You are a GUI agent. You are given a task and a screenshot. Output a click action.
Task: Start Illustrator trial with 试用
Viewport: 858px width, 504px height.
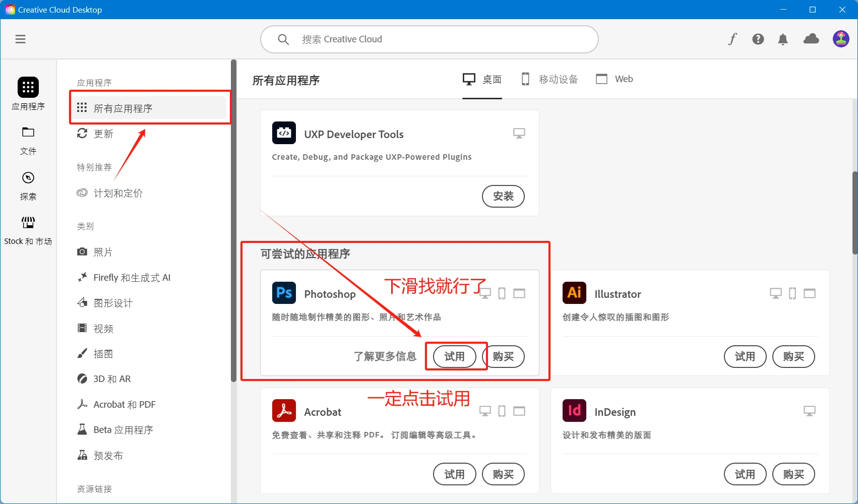pos(745,356)
